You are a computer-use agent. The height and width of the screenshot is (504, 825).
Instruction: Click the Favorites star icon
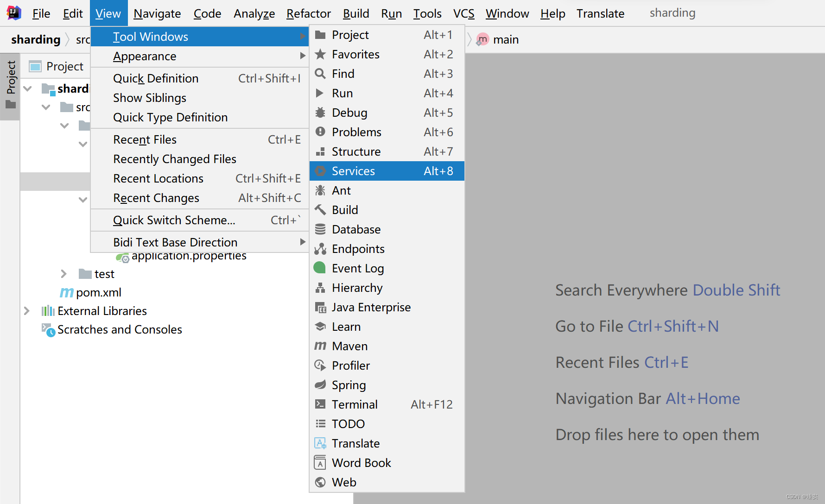[x=320, y=54]
